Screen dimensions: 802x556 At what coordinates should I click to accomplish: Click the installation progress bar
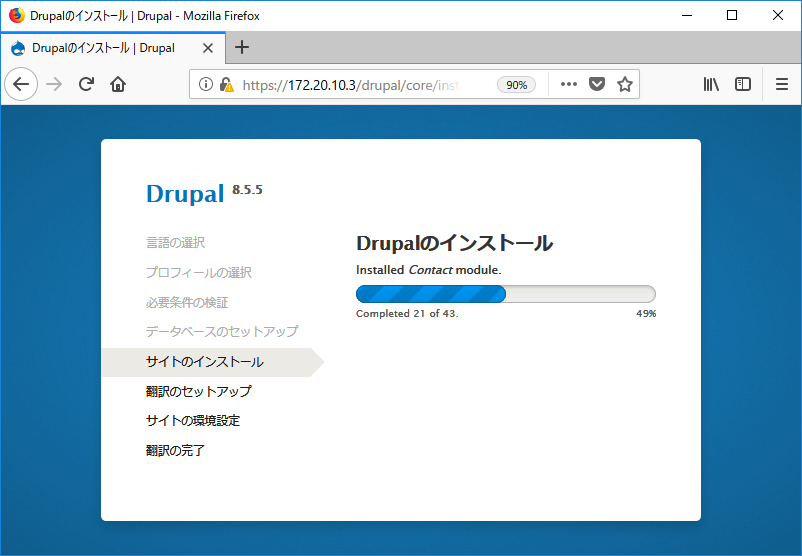pos(506,294)
